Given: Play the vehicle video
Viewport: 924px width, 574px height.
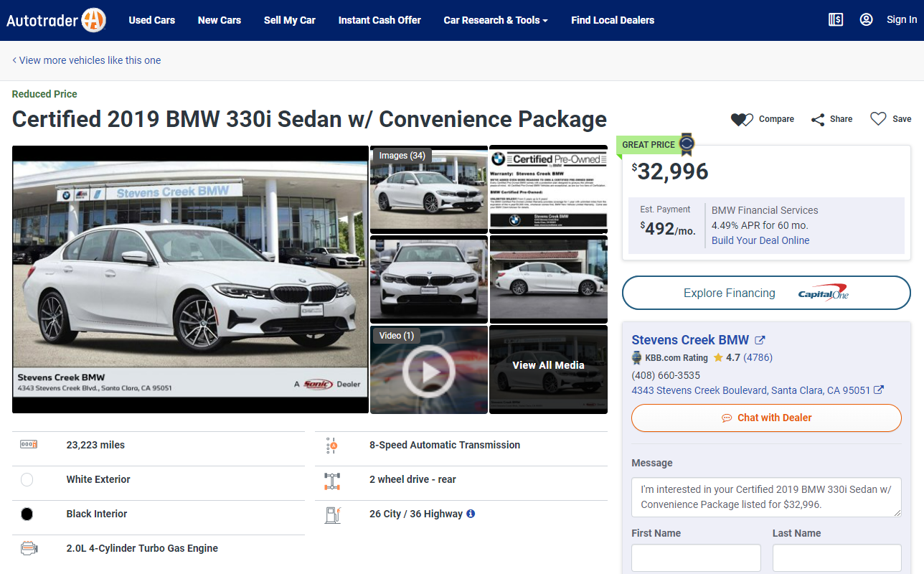Looking at the screenshot, I should [x=429, y=371].
